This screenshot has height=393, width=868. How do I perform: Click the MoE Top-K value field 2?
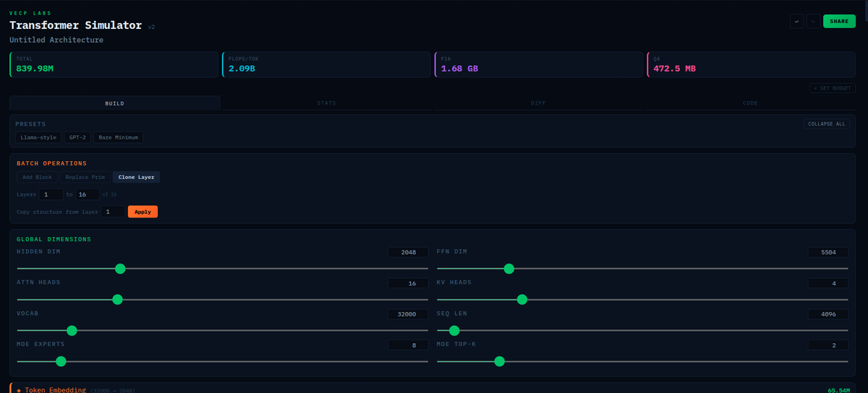click(828, 345)
